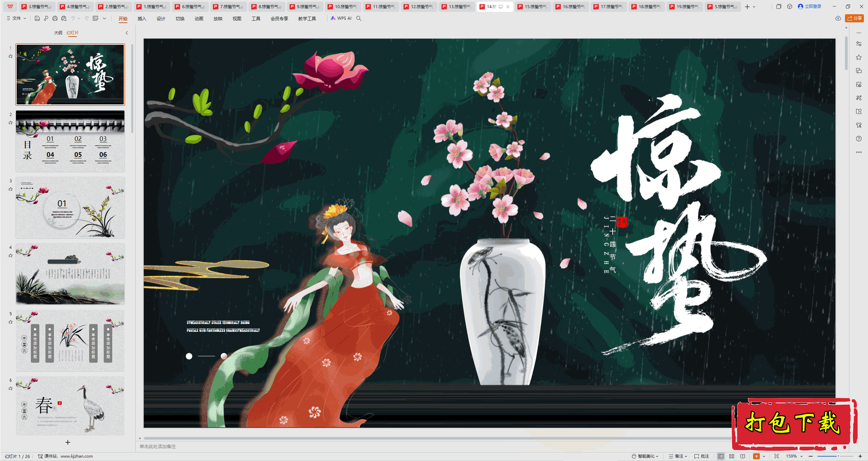Collapse the slide thumbnail panel chevron
Image resolution: width=868 pixels, height=461 pixels.
point(127,33)
